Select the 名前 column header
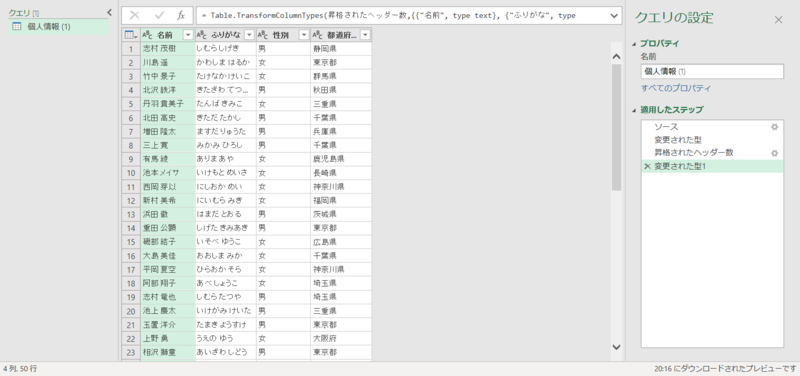This screenshot has height=376, width=800. (168, 35)
